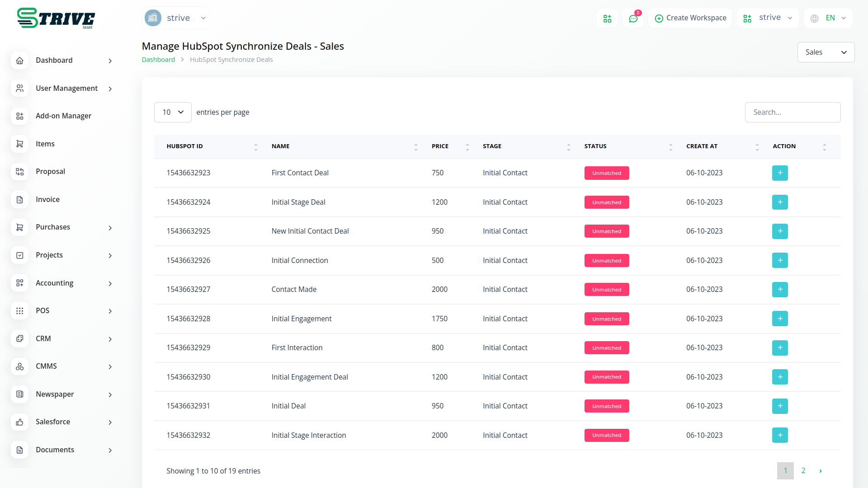Open the entries per page dropdown

[173, 112]
